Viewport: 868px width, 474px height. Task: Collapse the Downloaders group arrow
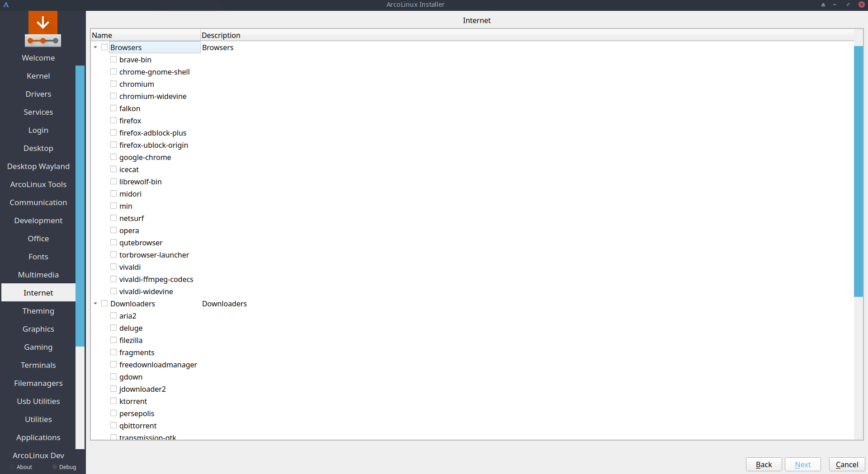pyautogui.click(x=95, y=303)
